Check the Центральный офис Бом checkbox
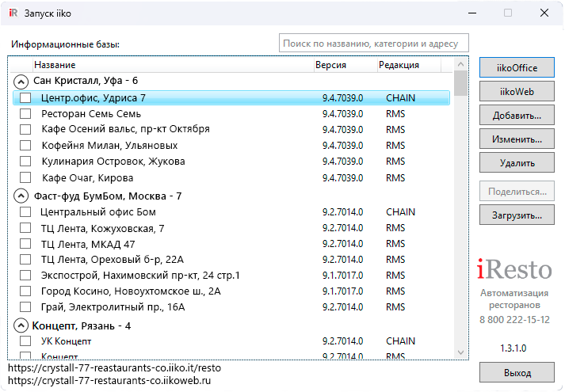Image resolution: width=565 pixels, height=392 pixels. (x=25, y=211)
